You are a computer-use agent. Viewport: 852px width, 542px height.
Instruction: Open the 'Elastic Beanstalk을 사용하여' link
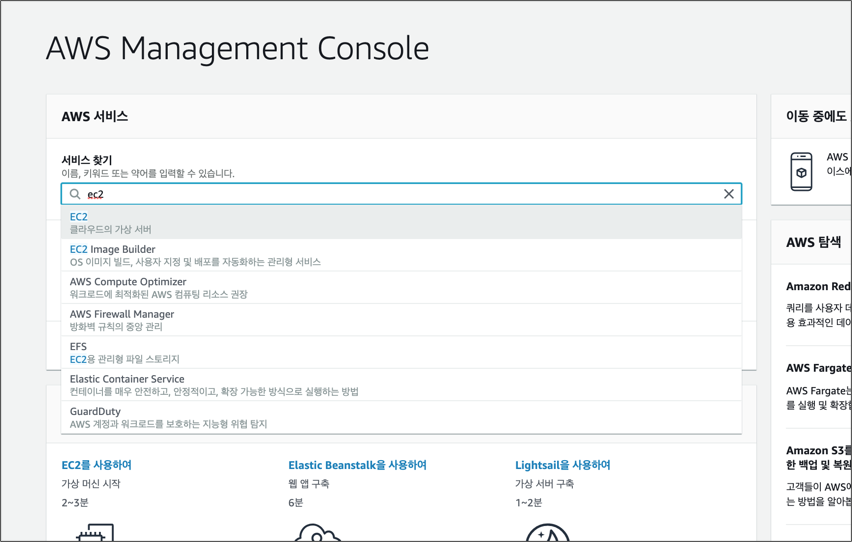click(358, 465)
